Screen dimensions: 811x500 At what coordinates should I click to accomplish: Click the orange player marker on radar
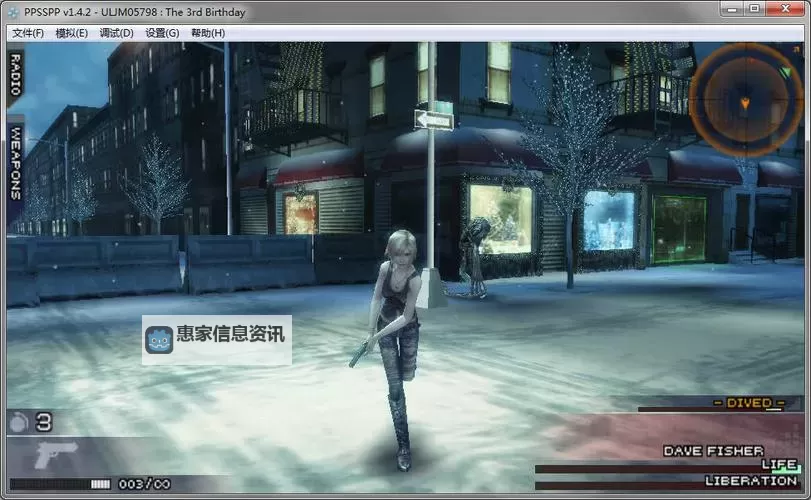point(745,103)
